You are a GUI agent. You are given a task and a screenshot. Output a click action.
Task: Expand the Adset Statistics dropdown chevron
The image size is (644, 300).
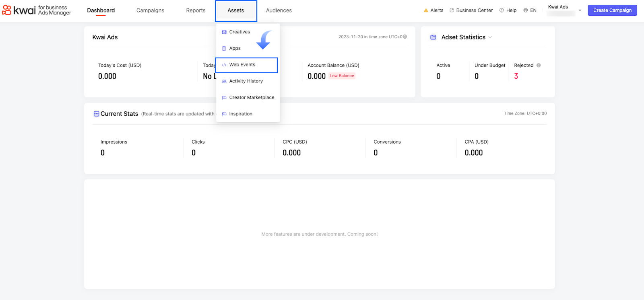coord(490,37)
